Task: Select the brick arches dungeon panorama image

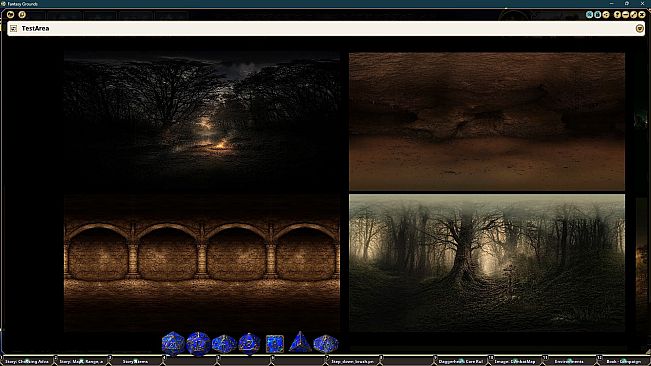Action: [x=202, y=263]
